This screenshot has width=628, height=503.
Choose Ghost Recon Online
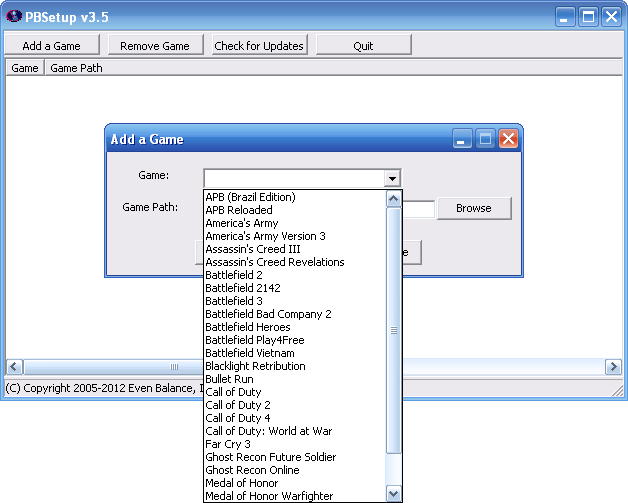pos(295,470)
